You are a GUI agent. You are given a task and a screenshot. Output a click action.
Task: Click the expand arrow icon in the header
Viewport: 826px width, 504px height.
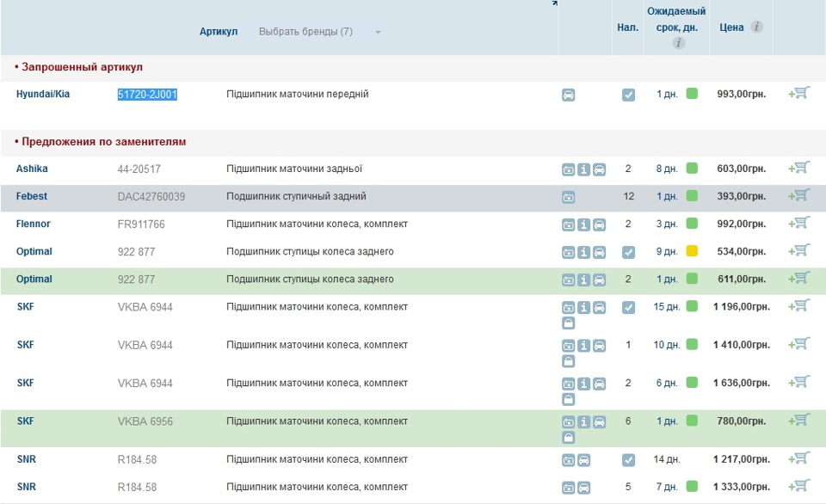coord(554,3)
